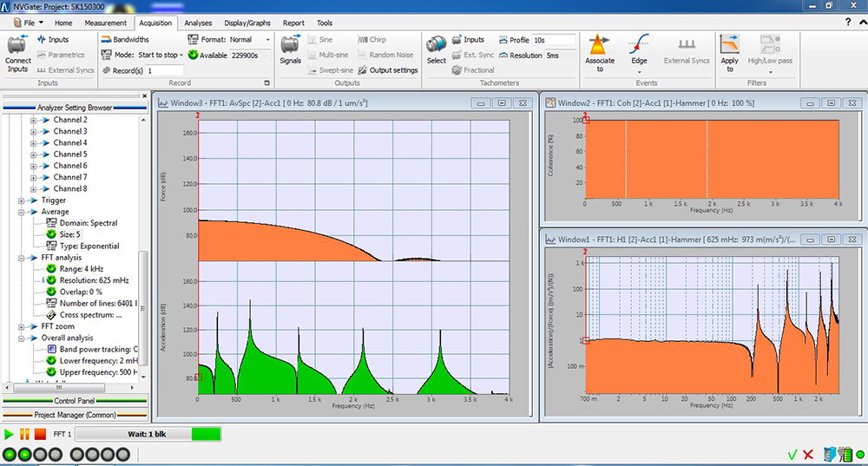Open the Mode Start to stop dropdown
Screen dimensions: 868x466
pos(181,55)
